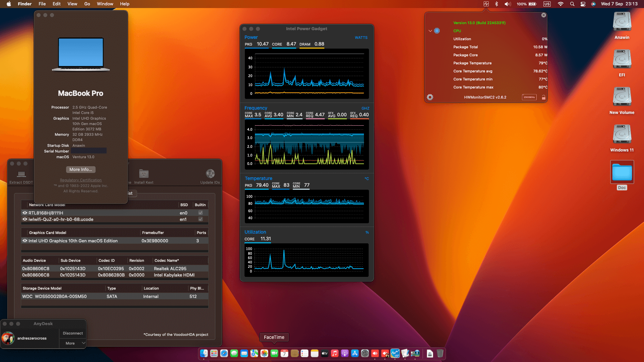Open System Settings from the Dock
644x362 pixels.
click(365, 353)
